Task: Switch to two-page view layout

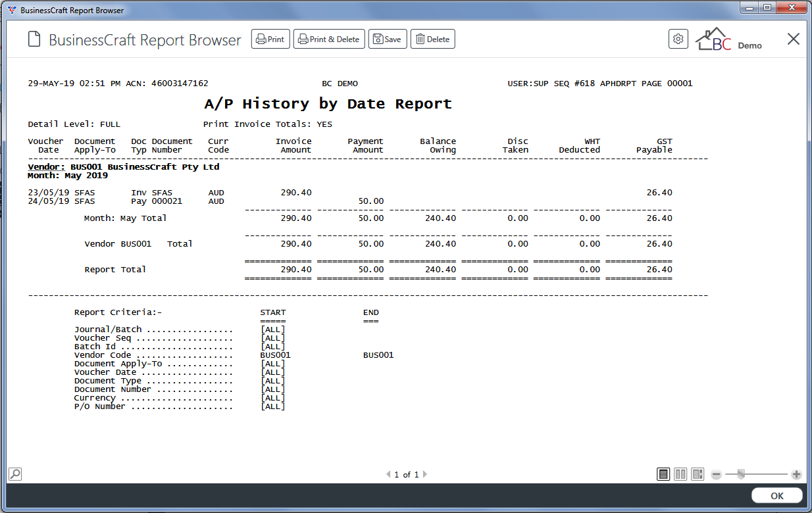Action: coord(680,474)
